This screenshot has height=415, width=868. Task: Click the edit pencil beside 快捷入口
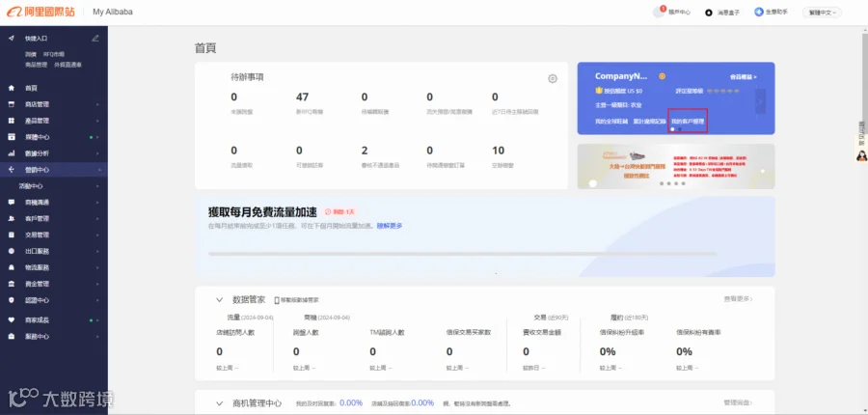(x=95, y=39)
